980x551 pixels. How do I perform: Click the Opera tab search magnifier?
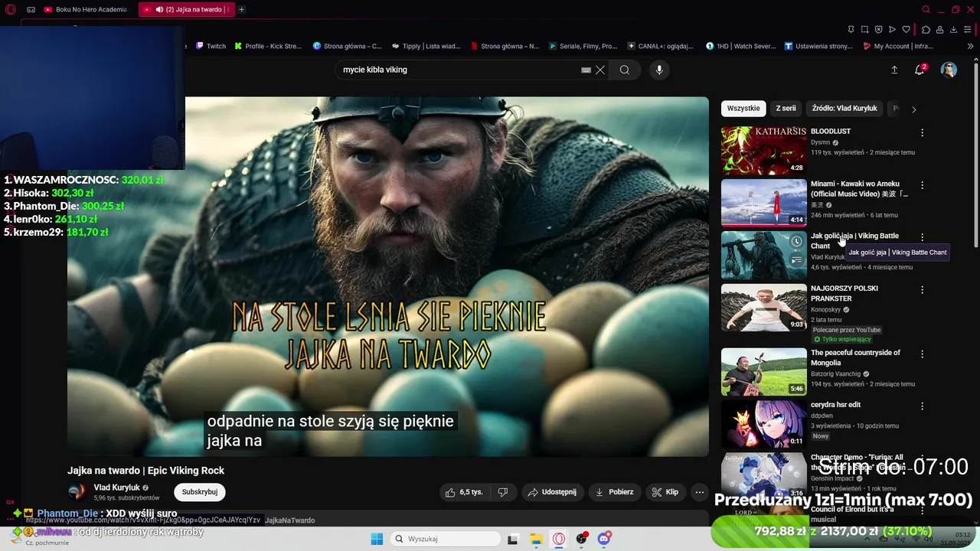coord(926,9)
